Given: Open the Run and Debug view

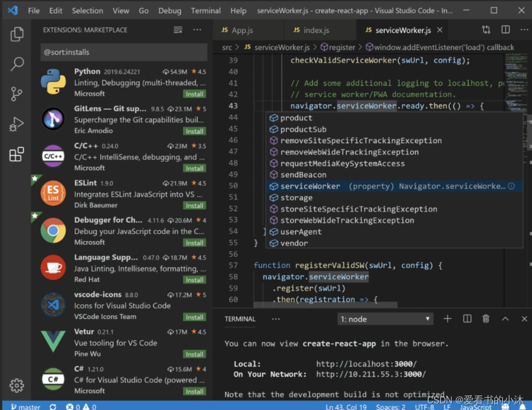Looking at the screenshot, I should click(17, 124).
